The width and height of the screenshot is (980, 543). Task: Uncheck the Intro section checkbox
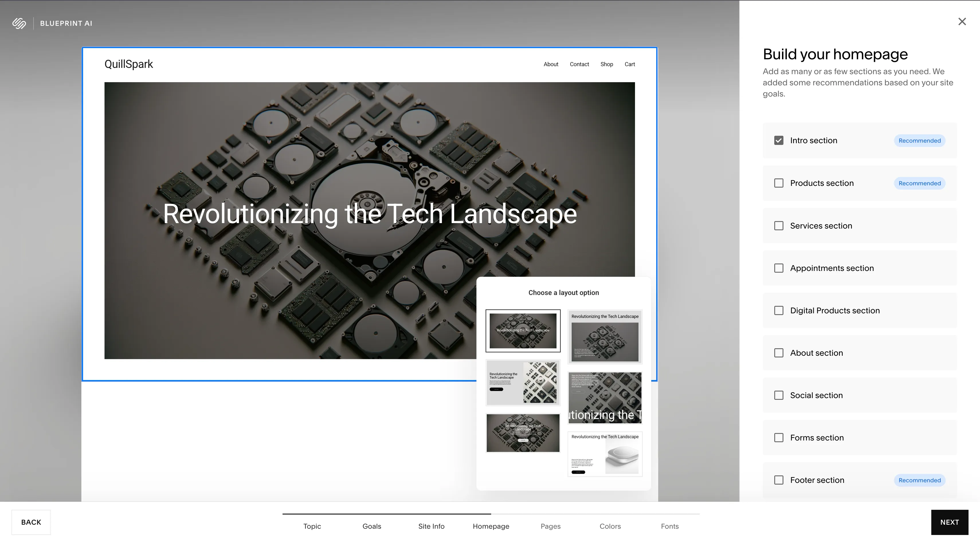[778, 140]
